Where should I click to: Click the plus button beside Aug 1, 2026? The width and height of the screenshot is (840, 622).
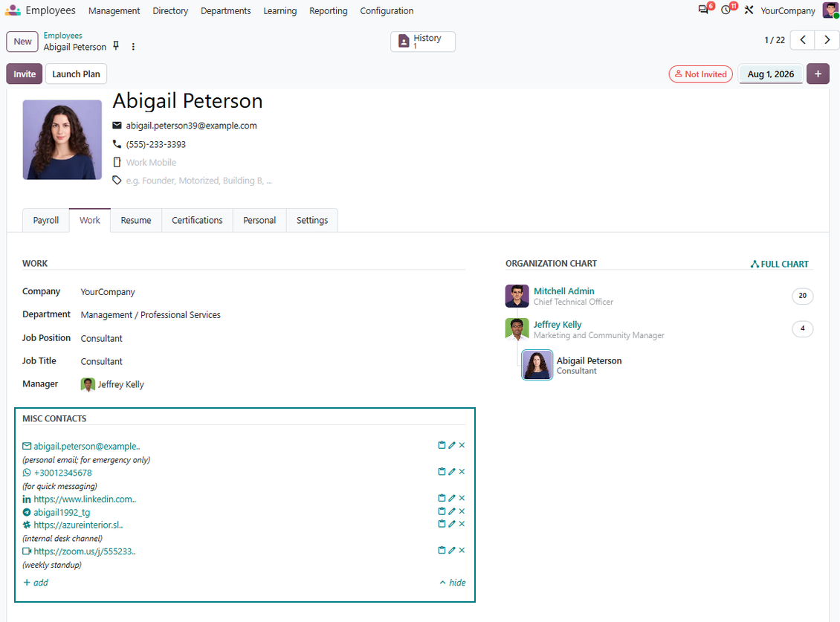pos(818,74)
